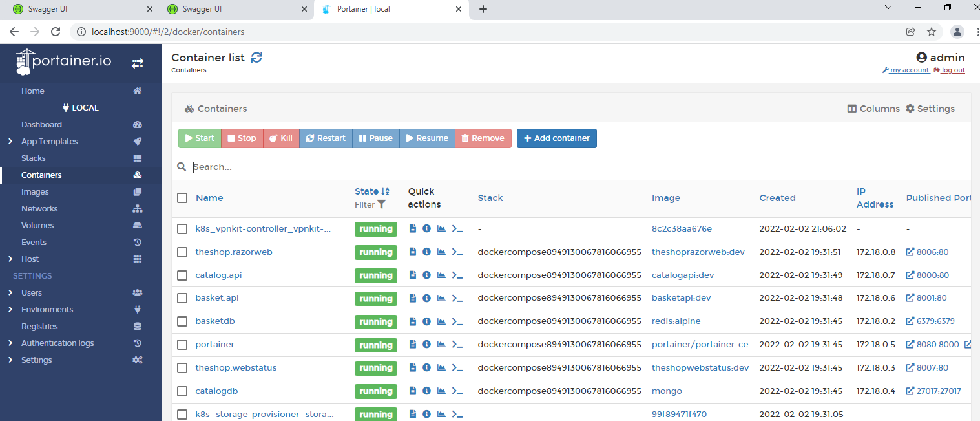This screenshot has height=421, width=980.
Task: Click the Kill button
Action: click(281, 138)
